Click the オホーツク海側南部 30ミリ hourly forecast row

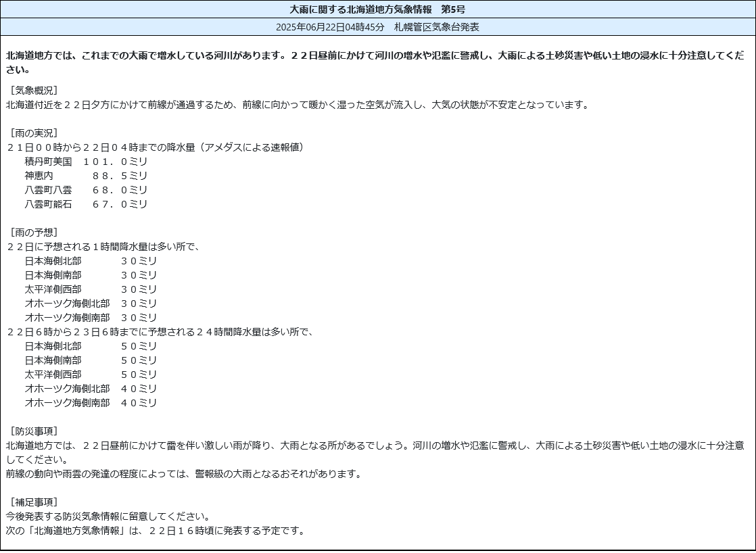click(x=91, y=318)
